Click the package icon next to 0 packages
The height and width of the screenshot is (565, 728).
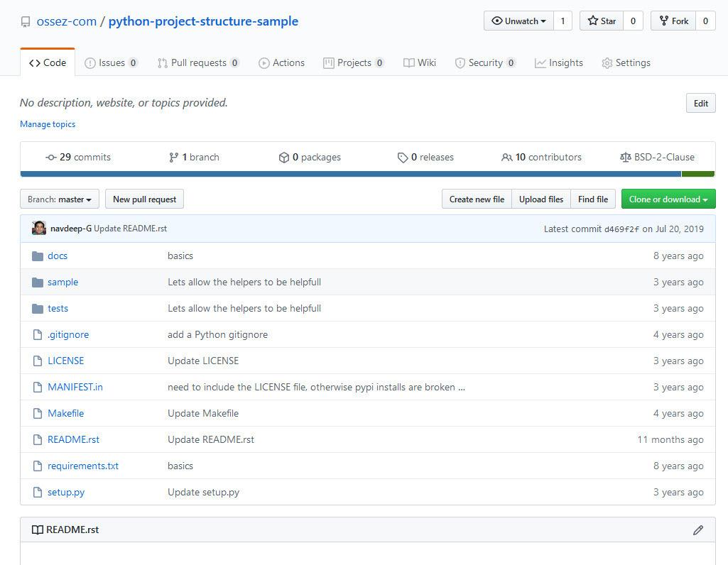[283, 158]
